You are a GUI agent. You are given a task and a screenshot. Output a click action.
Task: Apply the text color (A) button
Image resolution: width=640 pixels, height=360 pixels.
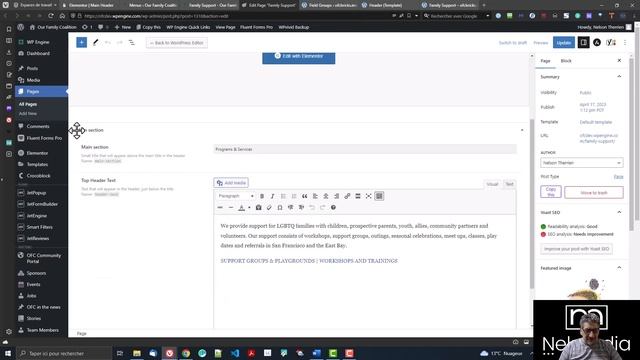click(x=241, y=208)
